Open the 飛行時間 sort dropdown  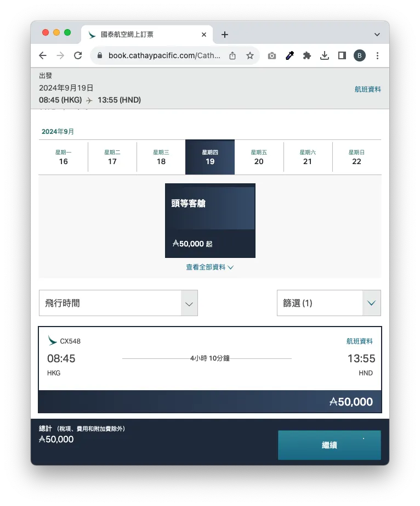point(118,303)
